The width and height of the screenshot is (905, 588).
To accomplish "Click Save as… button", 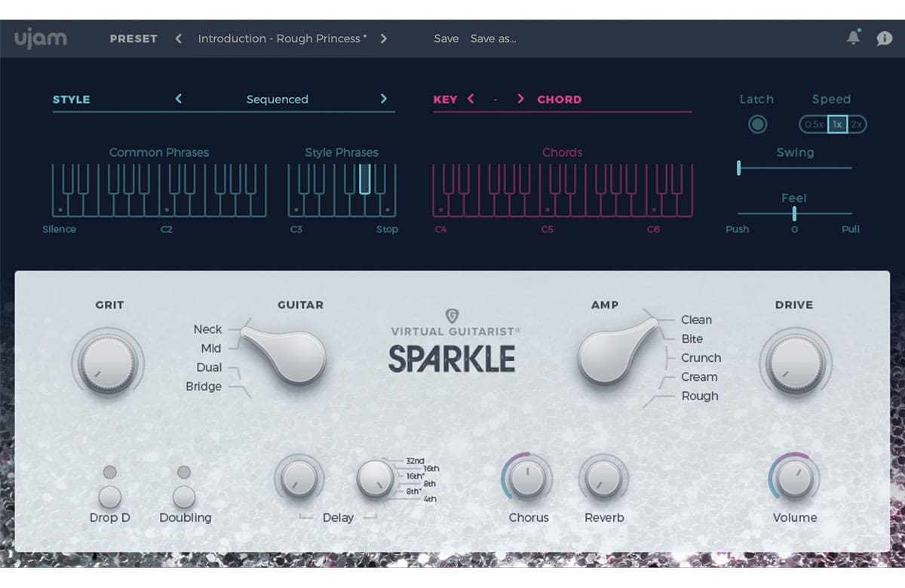I will (x=493, y=38).
